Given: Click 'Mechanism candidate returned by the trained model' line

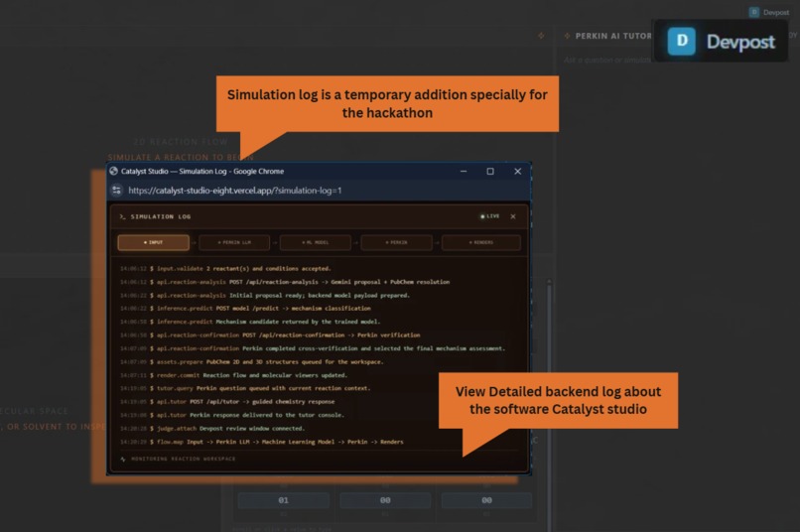Looking at the screenshot, I should click(x=250, y=322).
